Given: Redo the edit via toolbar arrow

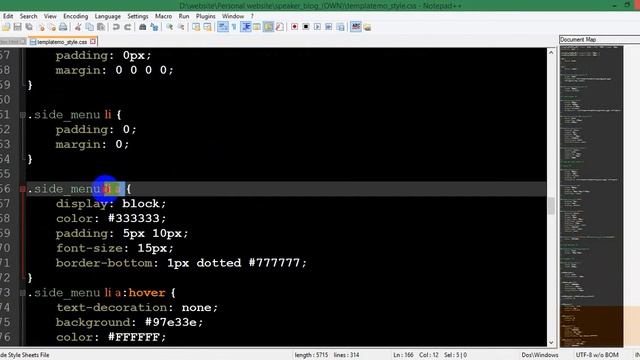Looking at the screenshot, I should (x=128, y=27).
